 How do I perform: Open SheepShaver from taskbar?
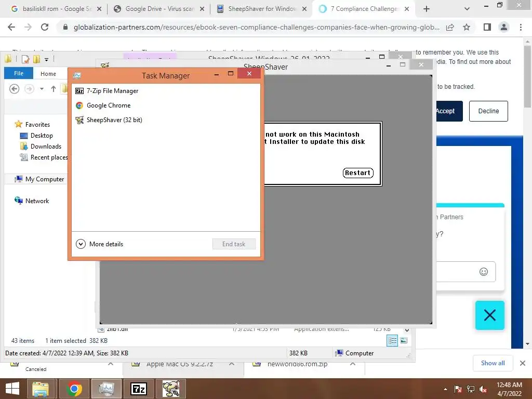(x=170, y=389)
